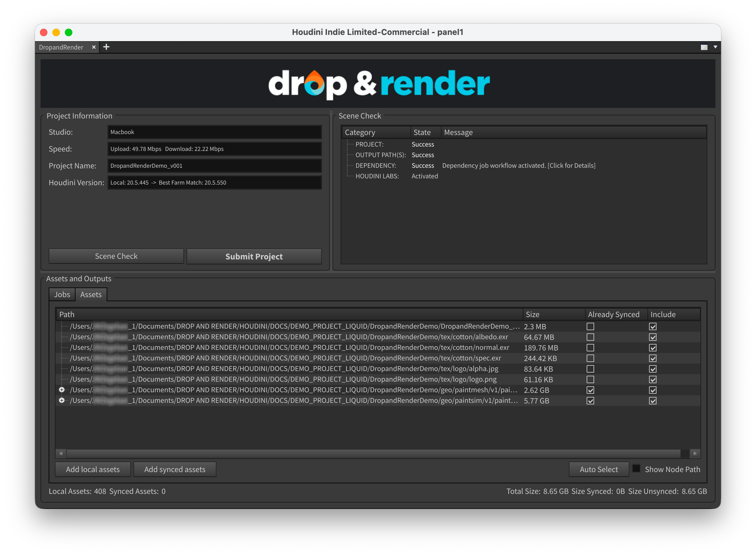Toggle Already Synced for the paintmesh asset
The width and height of the screenshot is (756, 555).
coord(590,390)
